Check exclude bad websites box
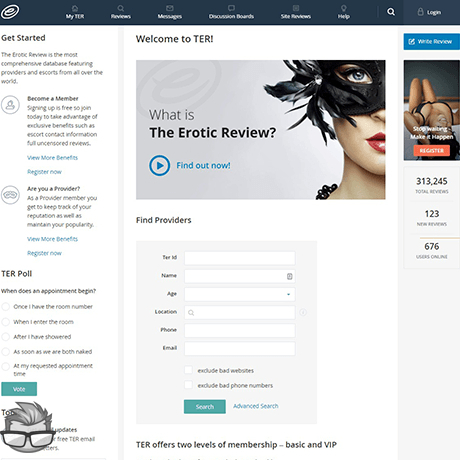The width and height of the screenshot is (460, 460). tap(188, 370)
